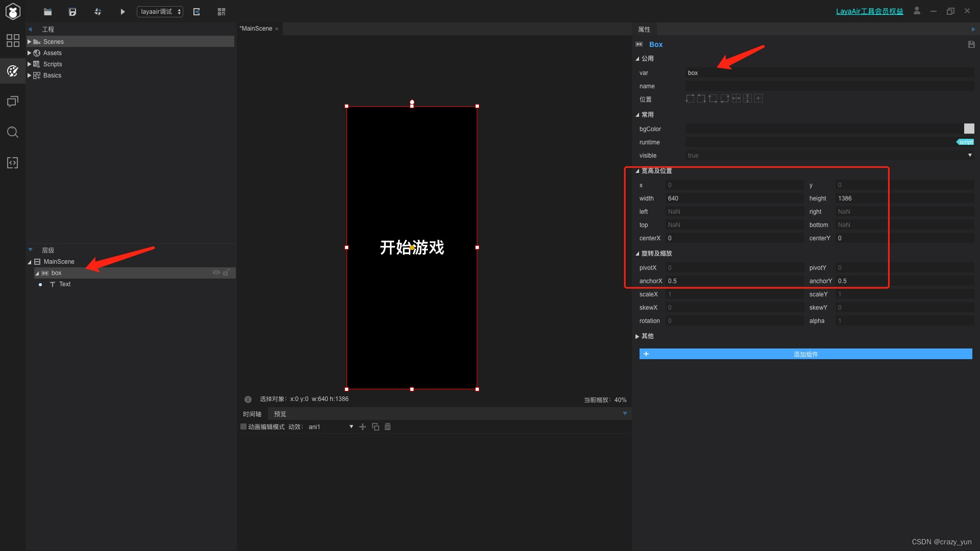
Task: Open the visible property dropdown
Action: (969, 156)
